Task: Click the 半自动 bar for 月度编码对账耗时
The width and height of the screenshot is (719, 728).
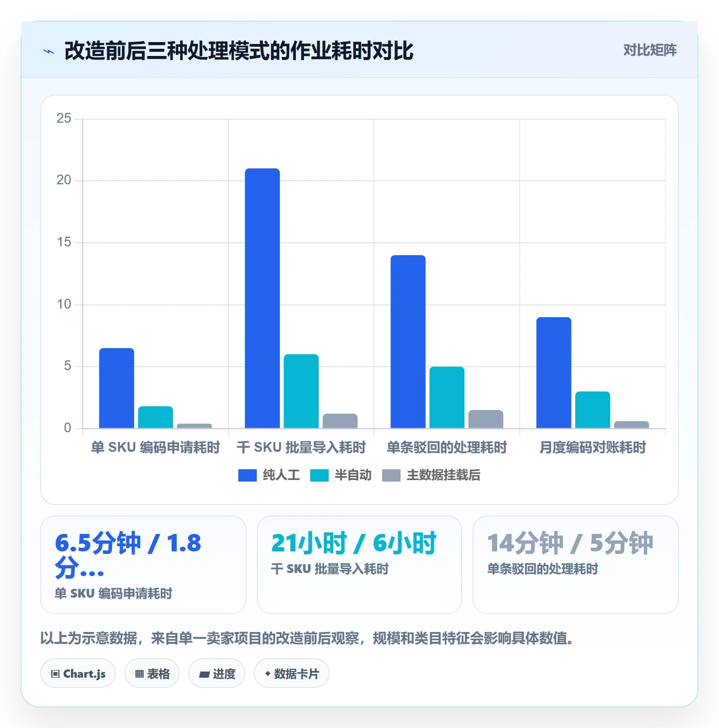Action: [593, 410]
